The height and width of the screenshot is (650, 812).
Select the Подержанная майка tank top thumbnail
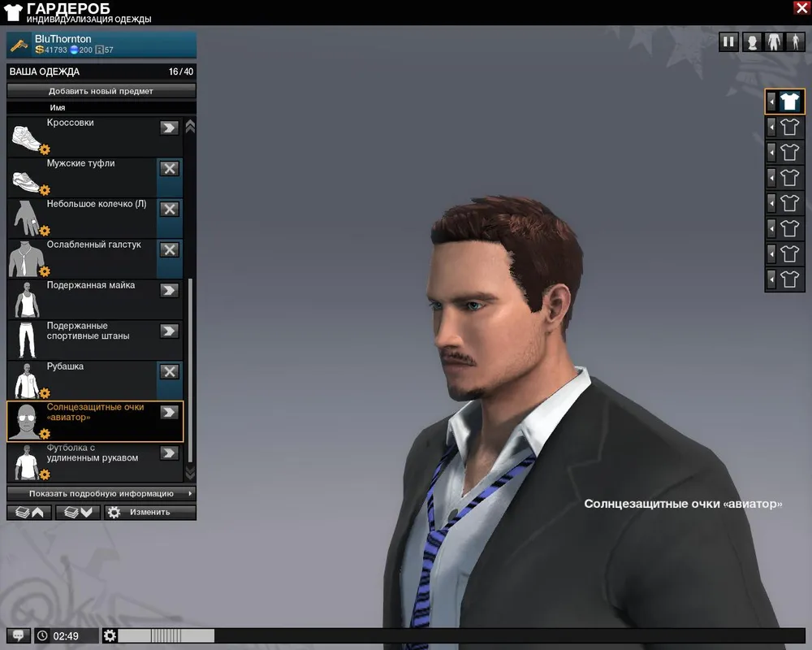click(27, 300)
